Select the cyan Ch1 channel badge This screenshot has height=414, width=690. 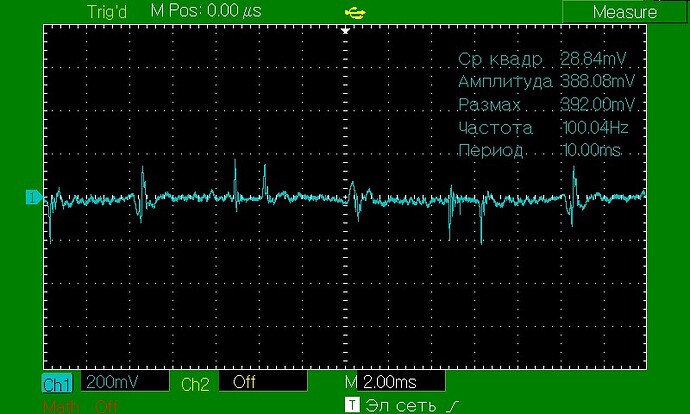[x=56, y=383]
